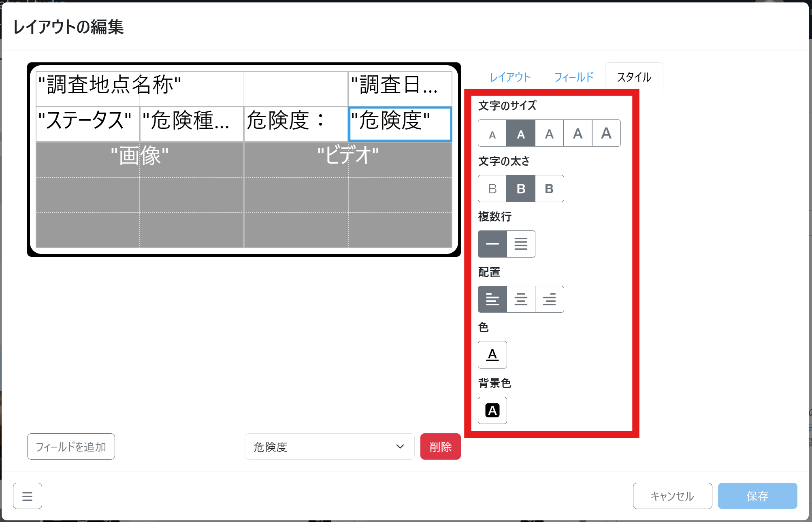Viewport: 812px width, 522px height.
Task: Select the largest font size A
Action: pyautogui.click(x=606, y=133)
